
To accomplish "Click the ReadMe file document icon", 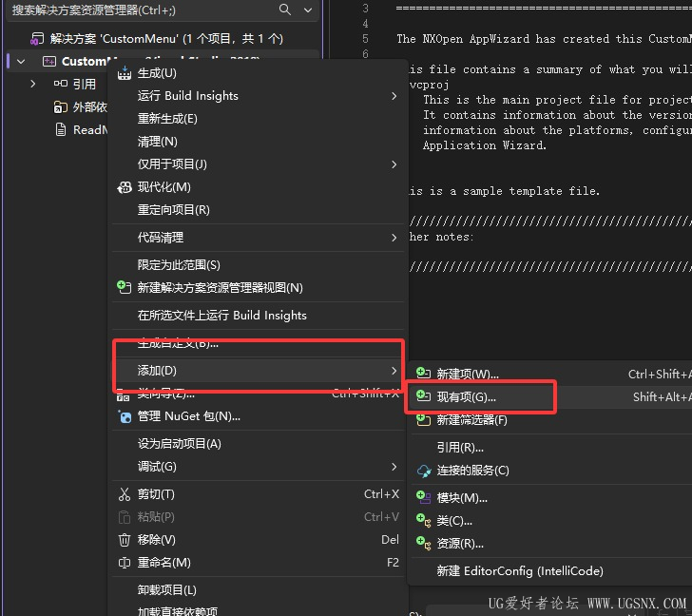I will (x=61, y=129).
